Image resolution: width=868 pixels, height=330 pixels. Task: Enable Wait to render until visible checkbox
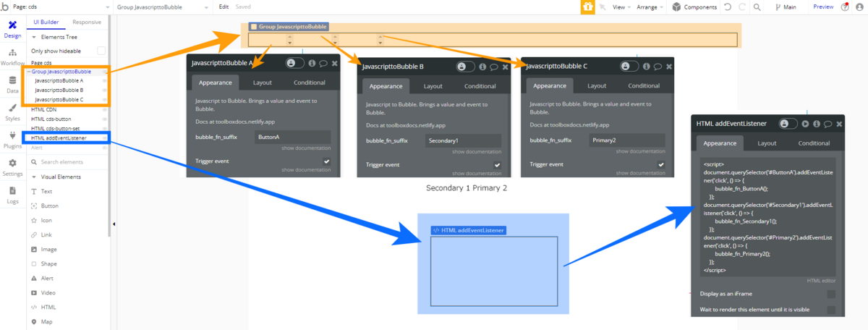[831, 310]
